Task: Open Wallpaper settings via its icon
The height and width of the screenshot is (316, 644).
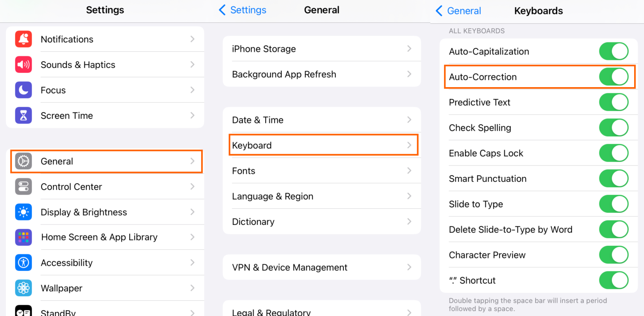Action: pos(23,288)
